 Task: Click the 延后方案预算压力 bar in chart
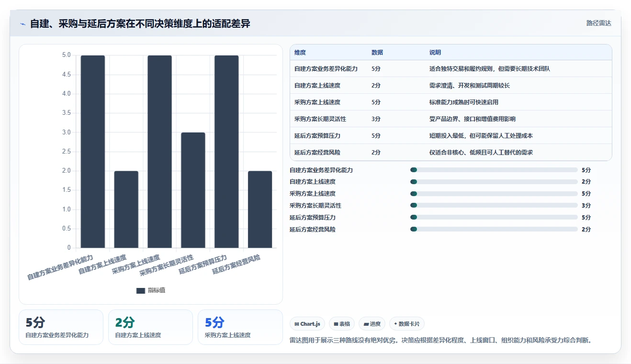pos(226,152)
